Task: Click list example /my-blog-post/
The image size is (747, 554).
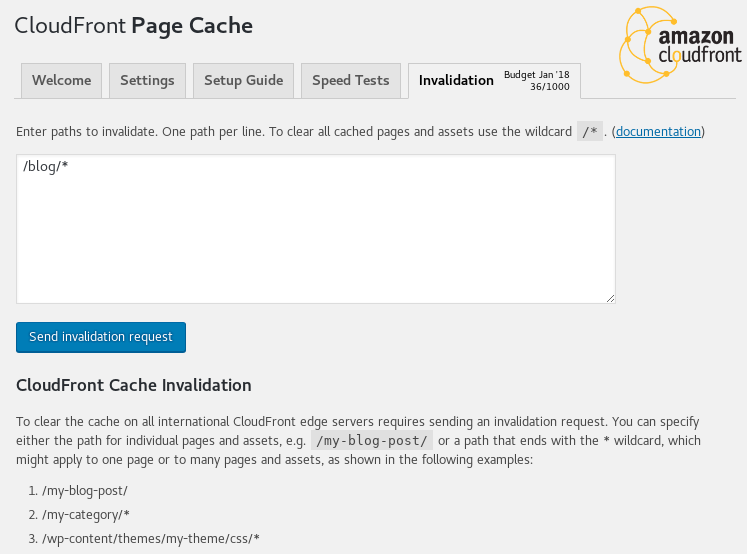Action: 85,491
